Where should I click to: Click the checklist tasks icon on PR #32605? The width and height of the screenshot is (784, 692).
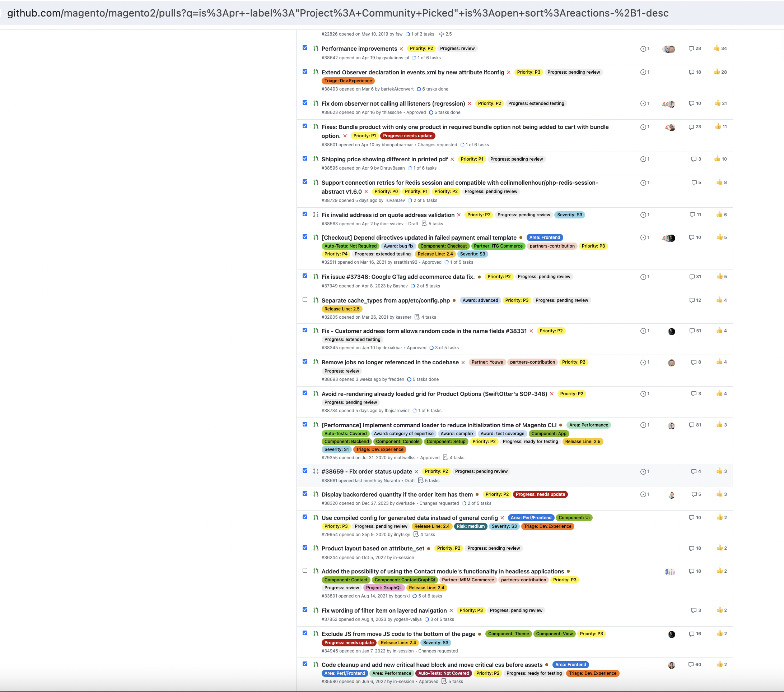(417, 317)
